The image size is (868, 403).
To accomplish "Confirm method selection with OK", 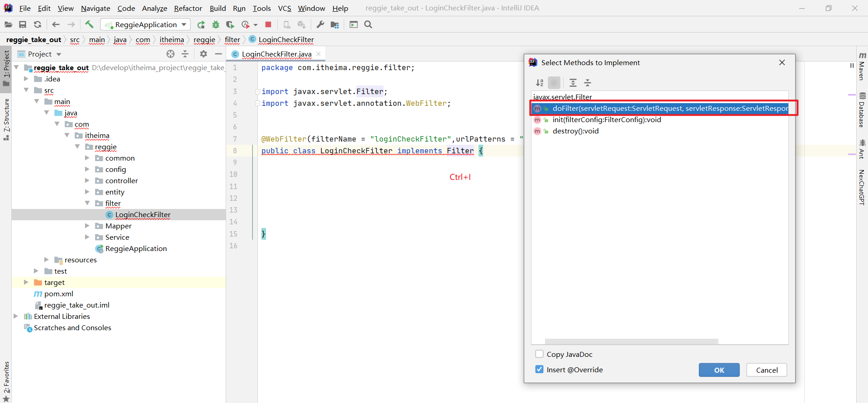I will 719,370.
